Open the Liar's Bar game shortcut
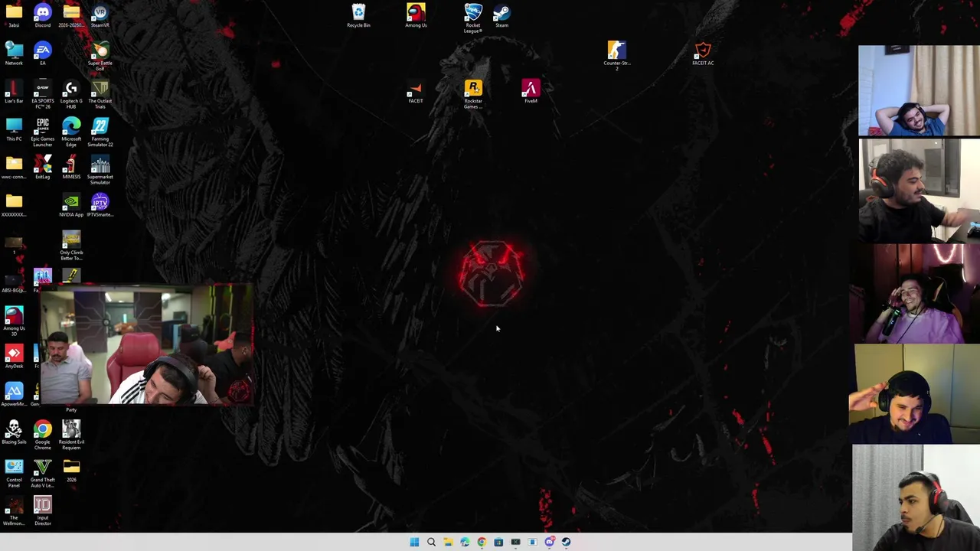 [14, 91]
